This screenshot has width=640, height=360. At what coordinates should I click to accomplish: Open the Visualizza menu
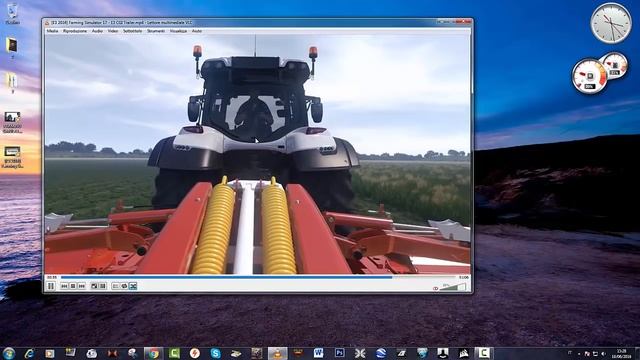(x=178, y=31)
